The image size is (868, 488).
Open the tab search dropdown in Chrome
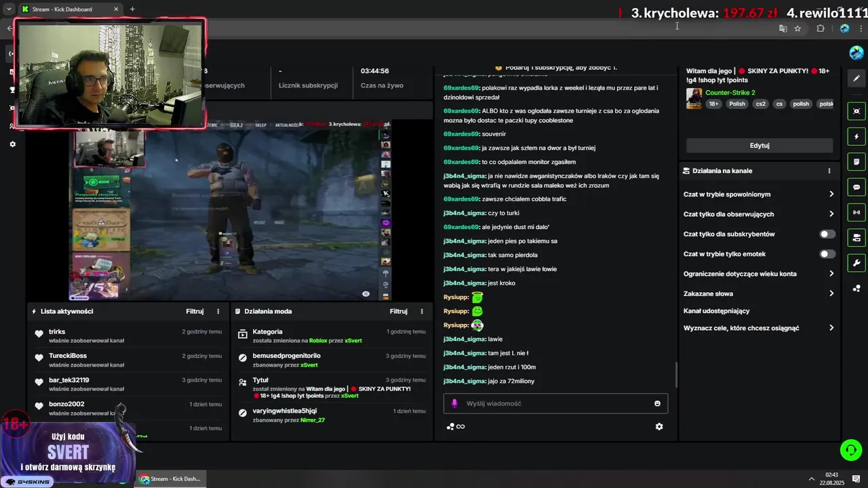[x=8, y=9]
